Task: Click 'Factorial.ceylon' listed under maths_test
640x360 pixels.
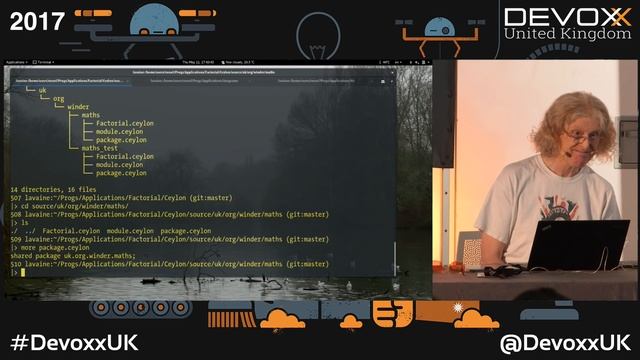Action: [x=125, y=156]
